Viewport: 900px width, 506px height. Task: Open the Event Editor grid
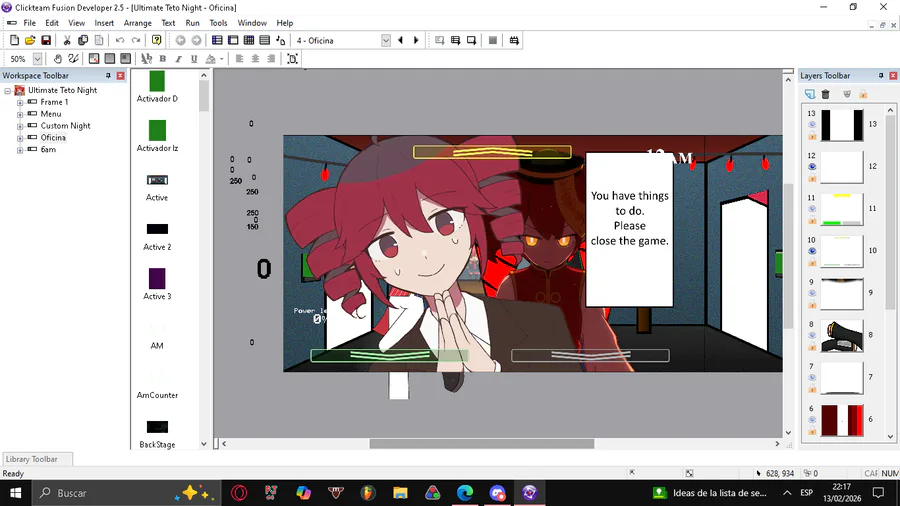click(249, 40)
